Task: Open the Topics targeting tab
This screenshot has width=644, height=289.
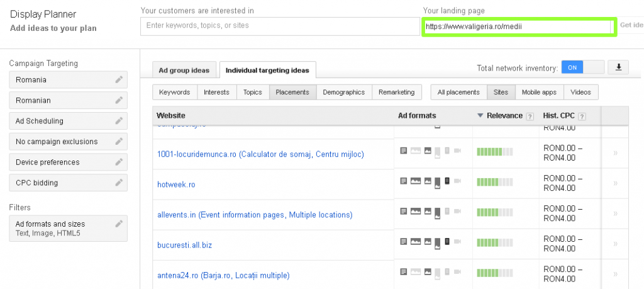Action: [253, 92]
